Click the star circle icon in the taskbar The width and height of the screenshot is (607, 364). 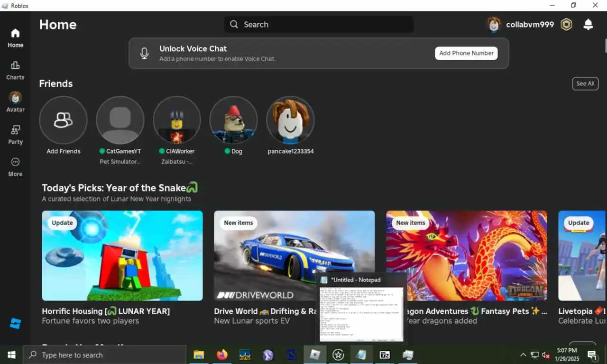tap(338, 355)
